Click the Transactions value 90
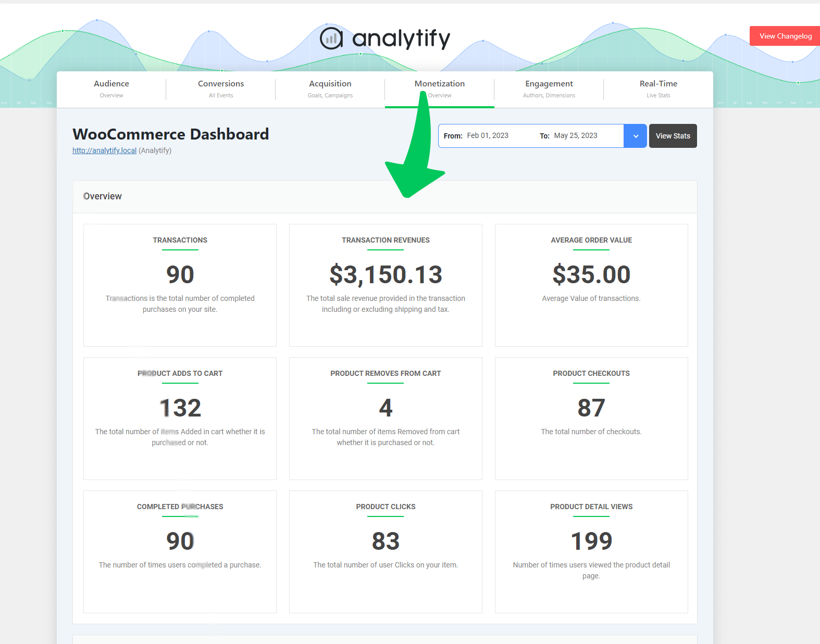The width and height of the screenshot is (820, 644). pyautogui.click(x=180, y=274)
